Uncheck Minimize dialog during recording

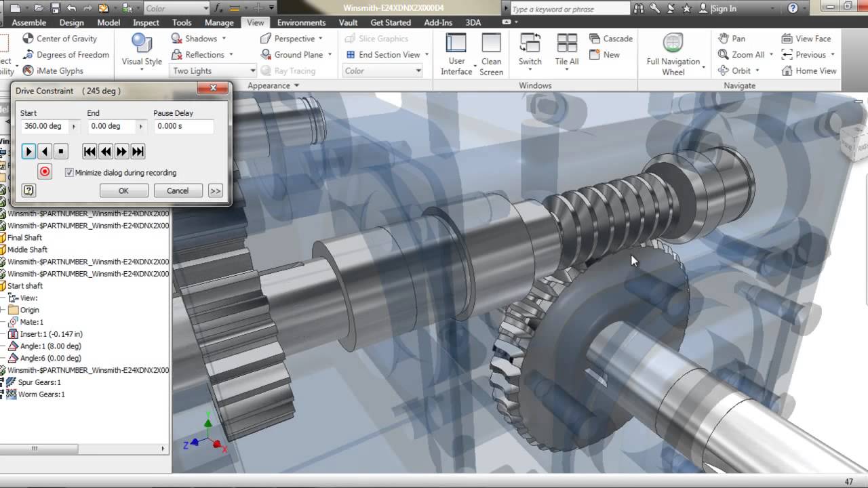point(69,173)
